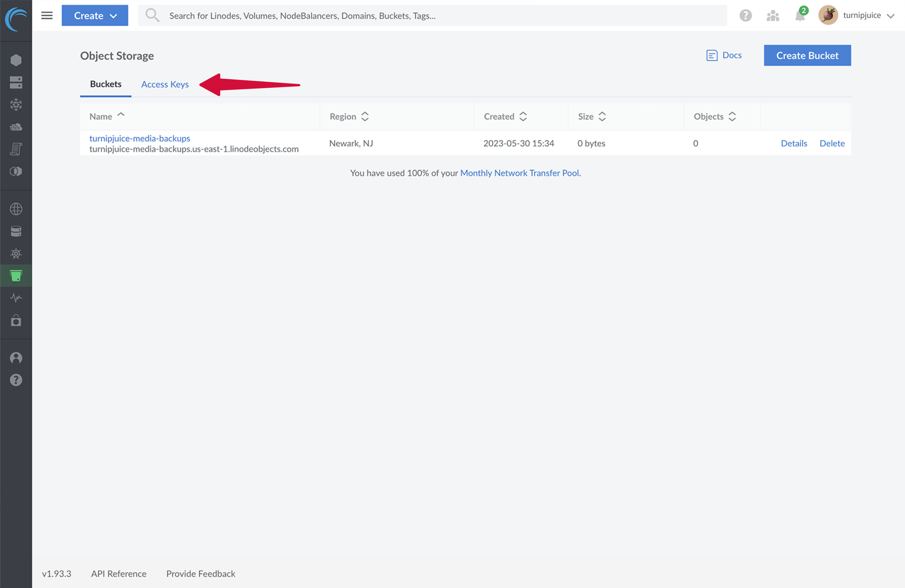Open Kubernetes via the ship wheel icon
Image resolution: width=905 pixels, height=588 pixels.
[x=16, y=254]
